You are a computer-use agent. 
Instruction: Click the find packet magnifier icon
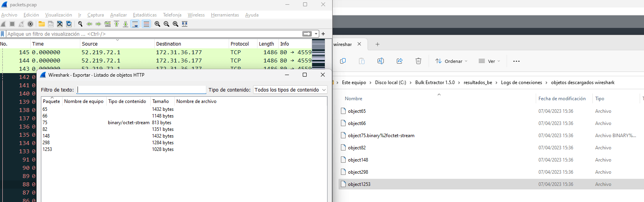point(80,24)
